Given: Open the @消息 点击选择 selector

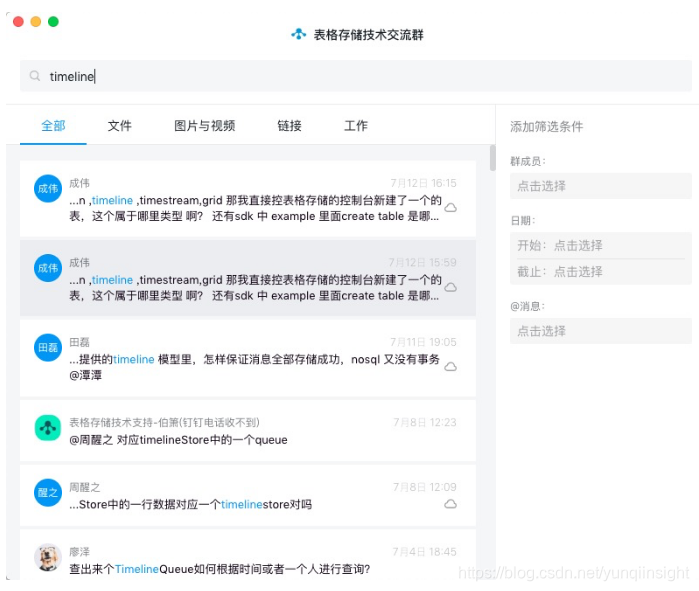Looking at the screenshot, I should [x=600, y=331].
